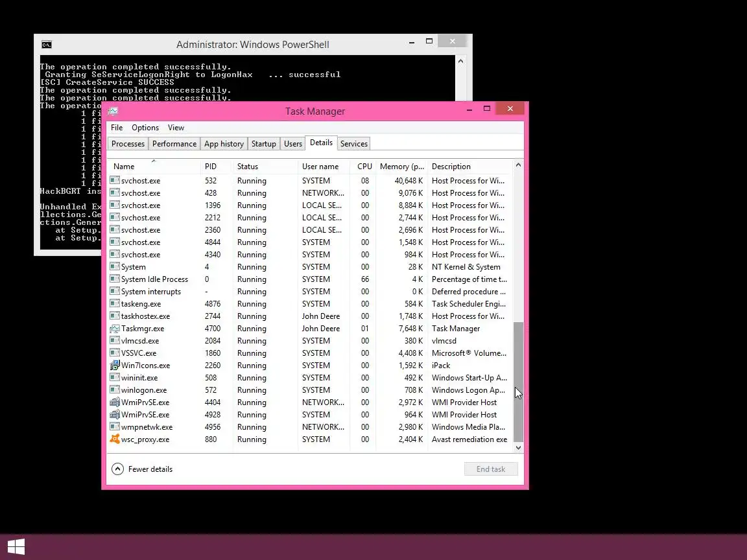The image size is (747, 560).
Task: Switch to the Processes tab
Action: tap(128, 144)
